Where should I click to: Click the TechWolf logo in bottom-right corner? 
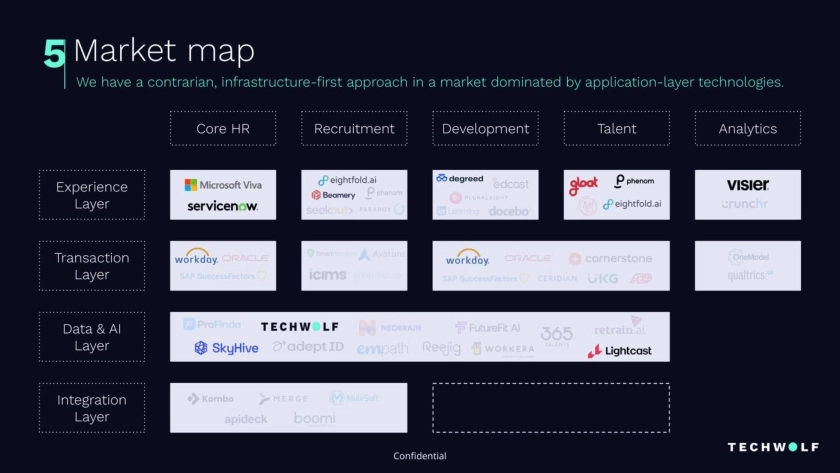(x=773, y=447)
